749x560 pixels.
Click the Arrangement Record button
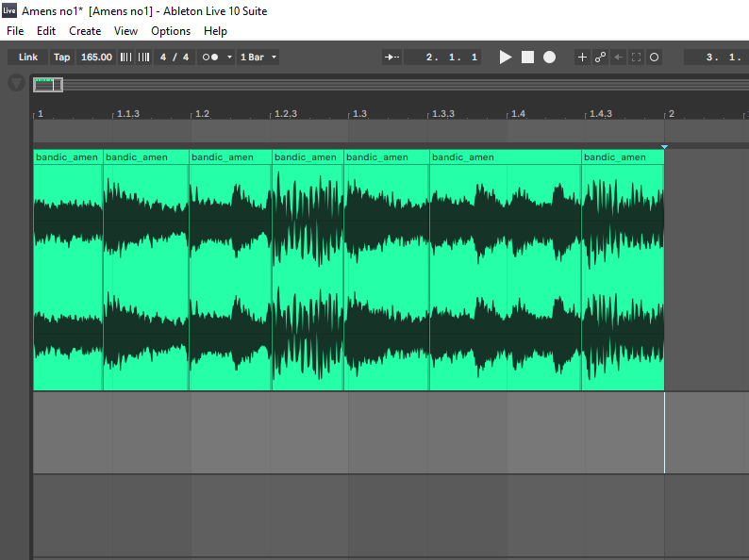click(549, 58)
